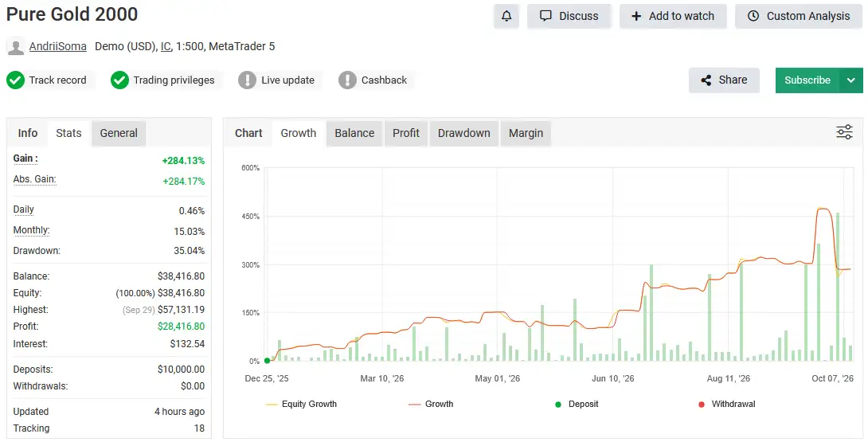Image resolution: width=868 pixels, height=442 pixels.
Task: Click the notification bell icon
Action: pyautogui.click(x=506, y=16)
